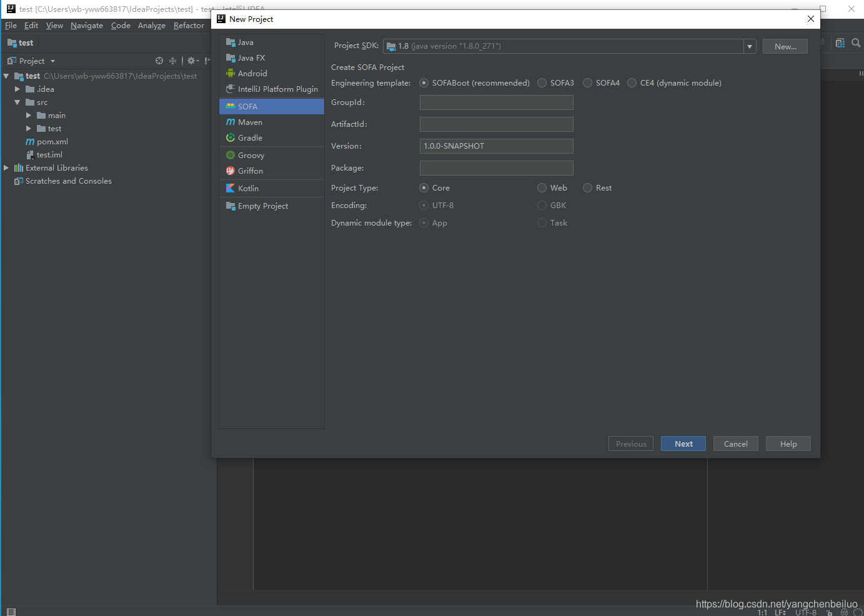Open Project Structure icon in main toolbar
864x616 pixels.
(840, 43)
